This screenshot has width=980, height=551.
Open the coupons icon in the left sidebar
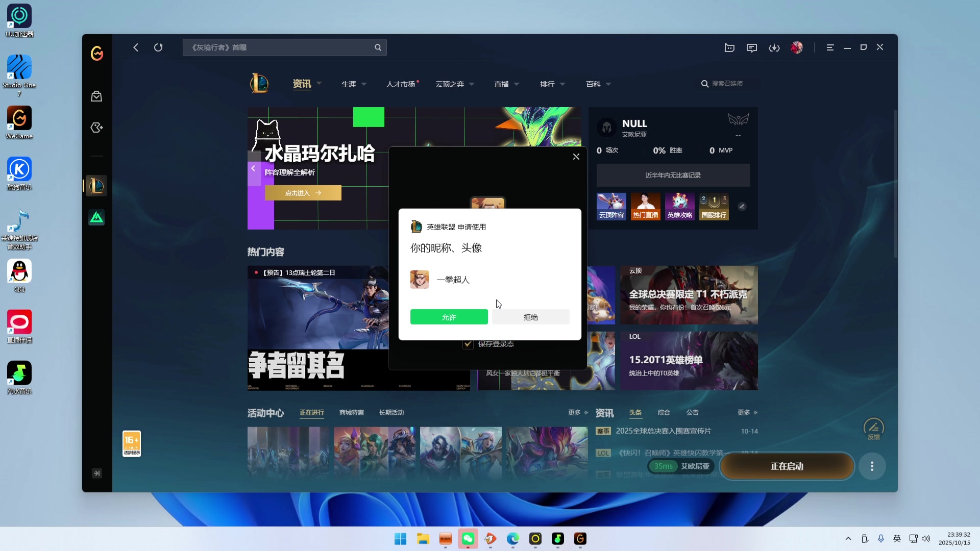[x=96, y=128]
